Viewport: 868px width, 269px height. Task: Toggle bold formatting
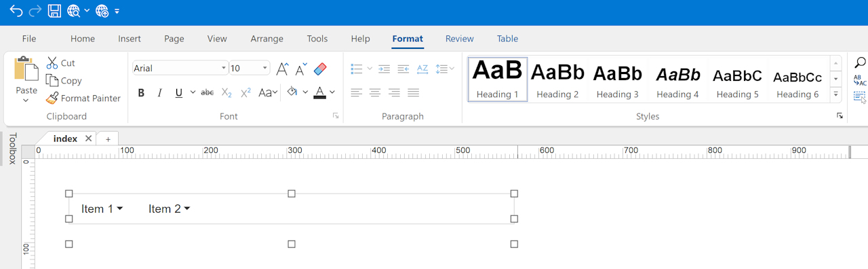(141, 93)
